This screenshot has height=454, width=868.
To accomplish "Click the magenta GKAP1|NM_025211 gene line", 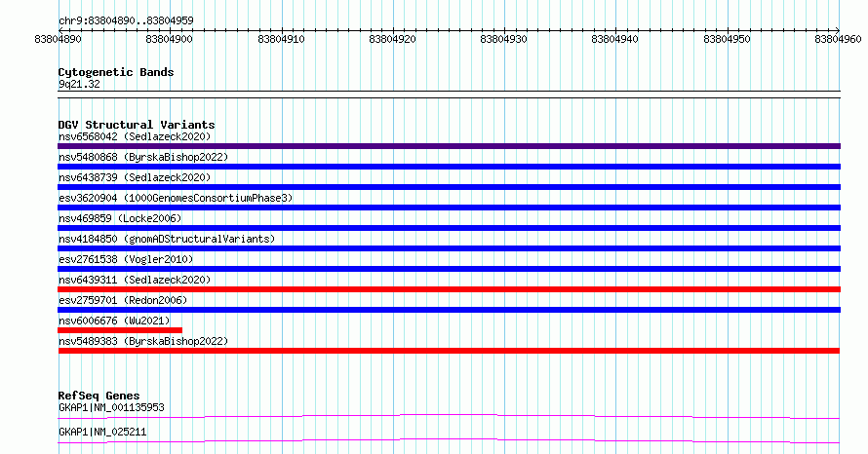I will click(x=449, y=440).
